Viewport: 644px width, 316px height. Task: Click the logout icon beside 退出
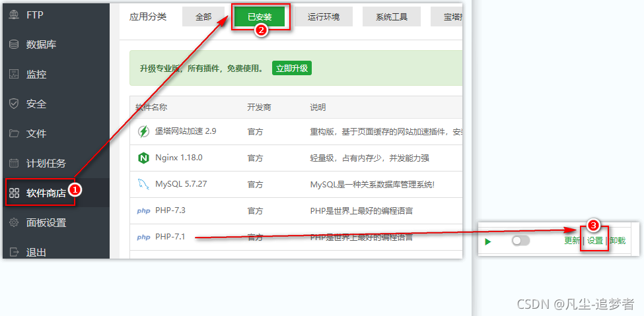pyautogui.click(x=14, y=252)
